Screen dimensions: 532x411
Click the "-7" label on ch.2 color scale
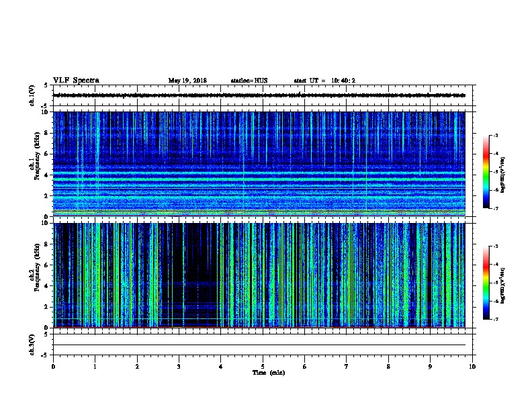point(495,320)
